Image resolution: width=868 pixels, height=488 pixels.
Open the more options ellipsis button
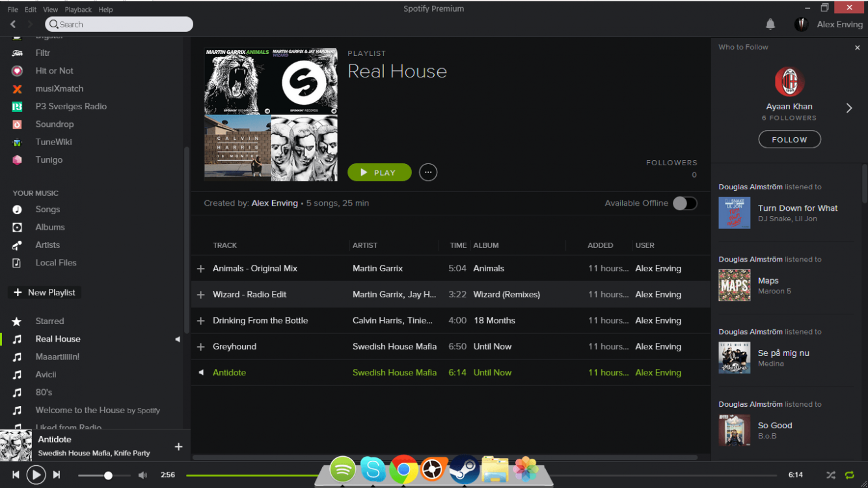[x=428, y=172]
